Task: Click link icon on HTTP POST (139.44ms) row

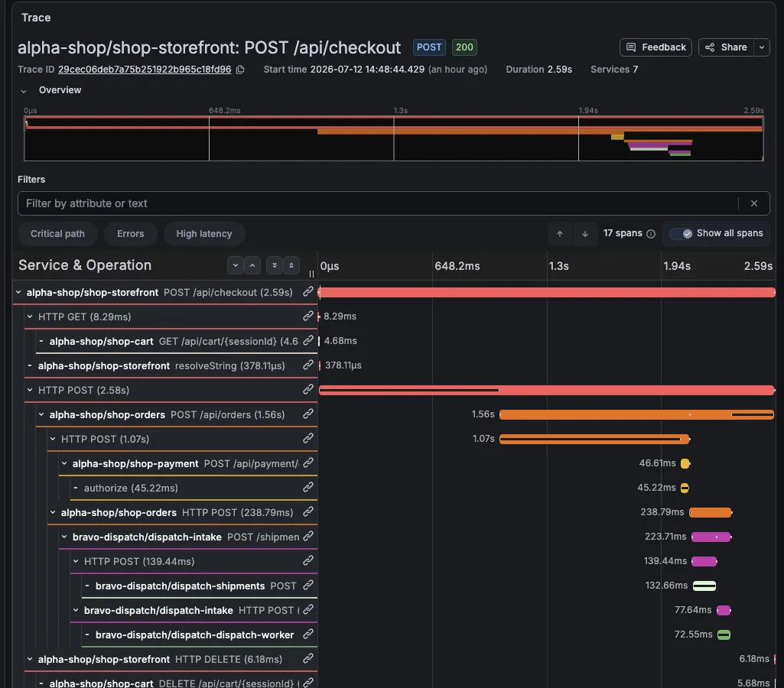Action: (308, 560)
